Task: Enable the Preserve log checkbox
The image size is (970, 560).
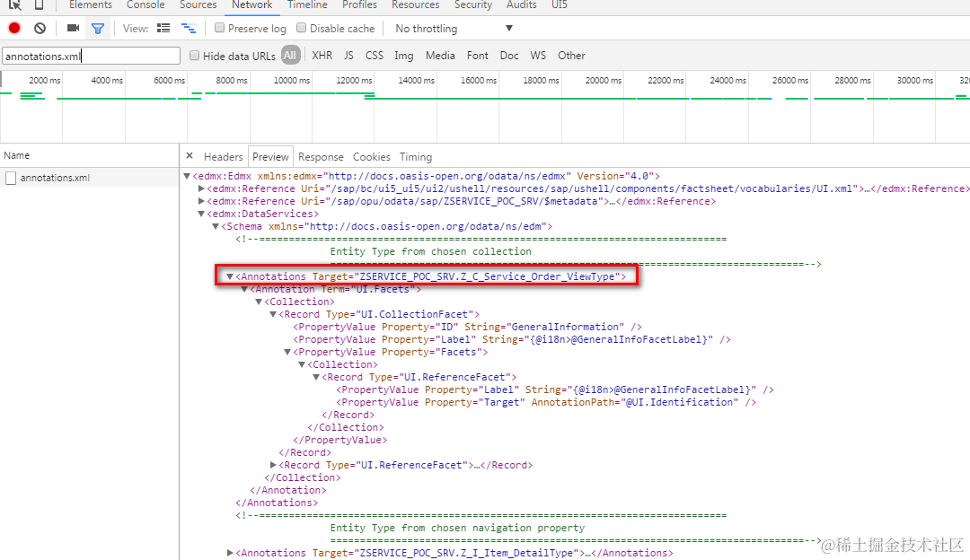Action: pos(219,28)
